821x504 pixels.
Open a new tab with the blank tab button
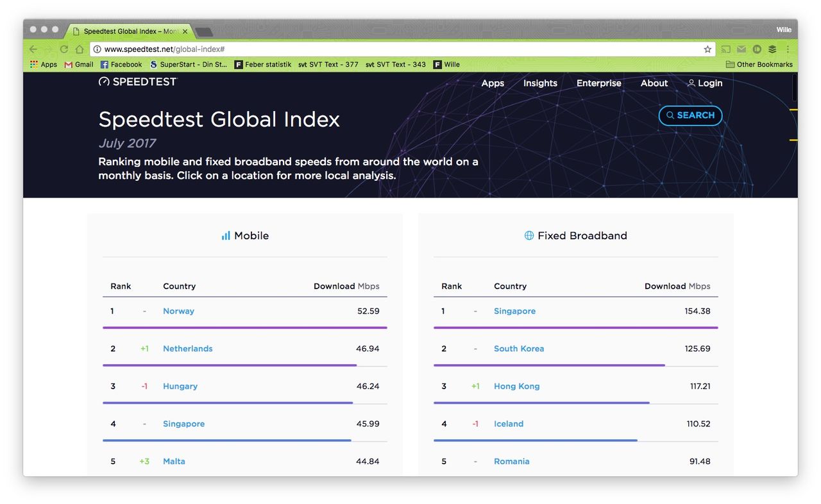click(203, 31)
